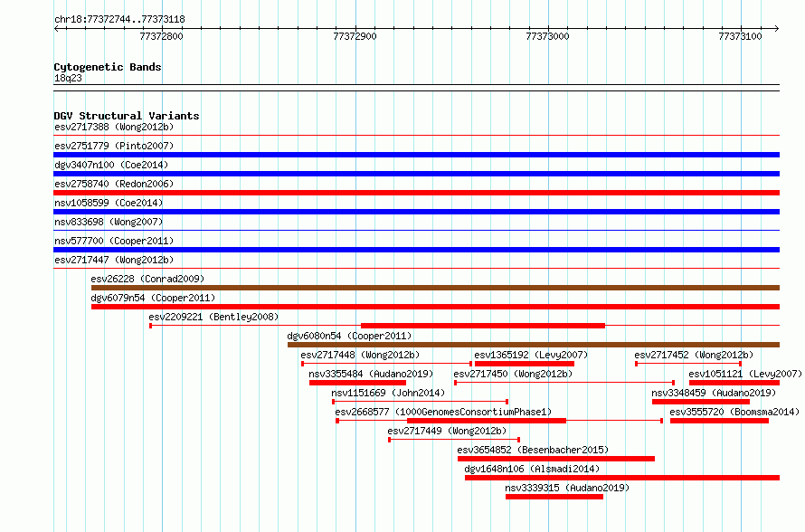
Task: Open variant esv2717450 (Wong2012b) label
Action: [x=513, y=374]
